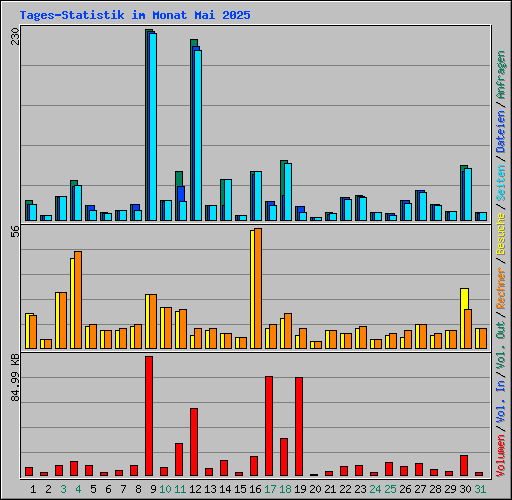Click the Rechner legend label

coord(501,288)
